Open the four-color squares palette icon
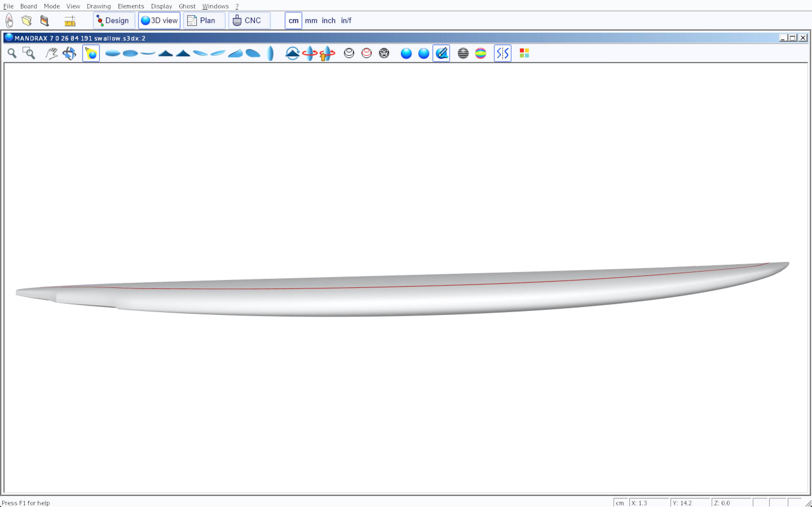This screenshot has width=812, height=507. (x=524, y=53)
